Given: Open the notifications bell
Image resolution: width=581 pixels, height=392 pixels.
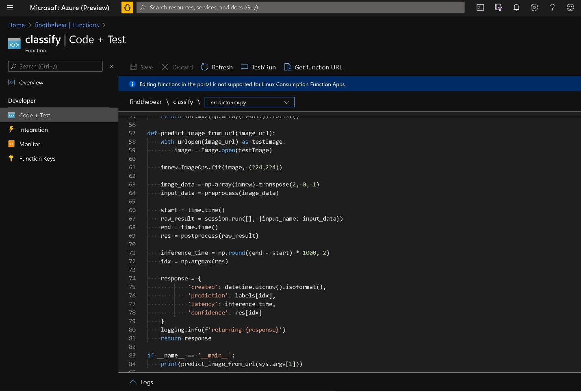Looking at the screenshot, I should pos(516,8).
